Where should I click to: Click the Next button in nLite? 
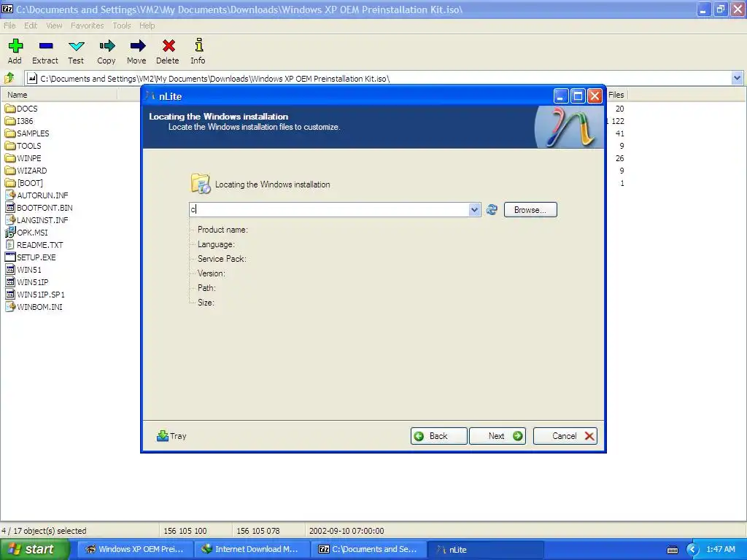(498, 436)
